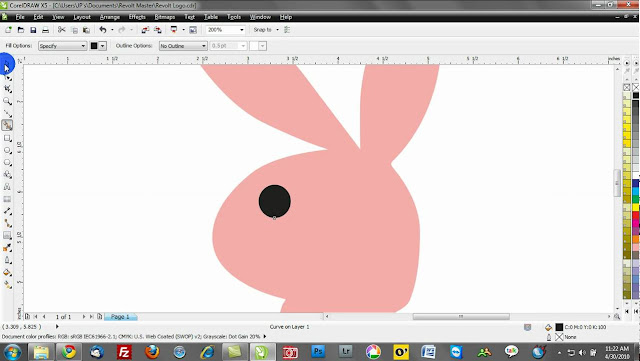Select the Fill tool bucket
The height and width of the screenshot is (361, 640).
click(7, 272)
